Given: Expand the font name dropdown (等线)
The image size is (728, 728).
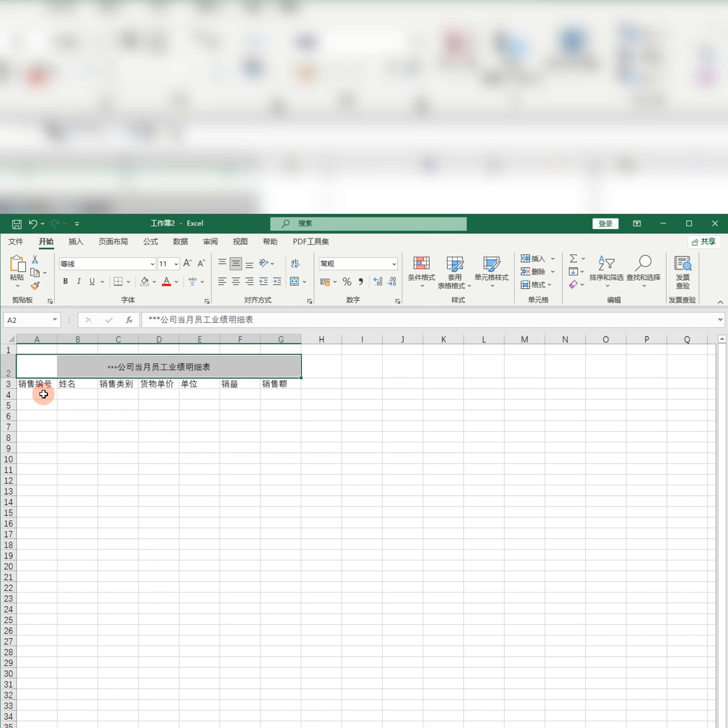Looking at the screenshot, I should (x=152, y=264).
